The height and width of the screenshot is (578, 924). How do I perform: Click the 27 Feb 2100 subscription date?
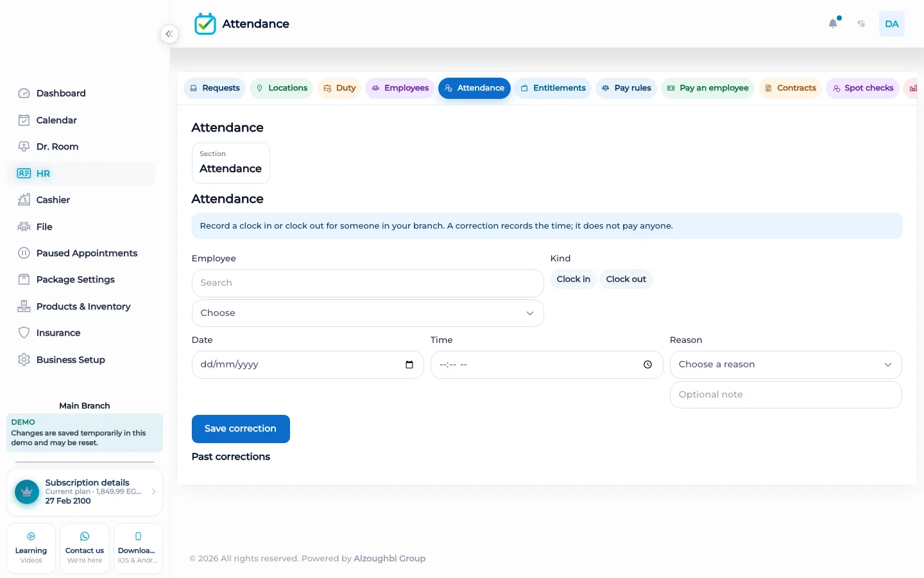[x=68, y=501]
